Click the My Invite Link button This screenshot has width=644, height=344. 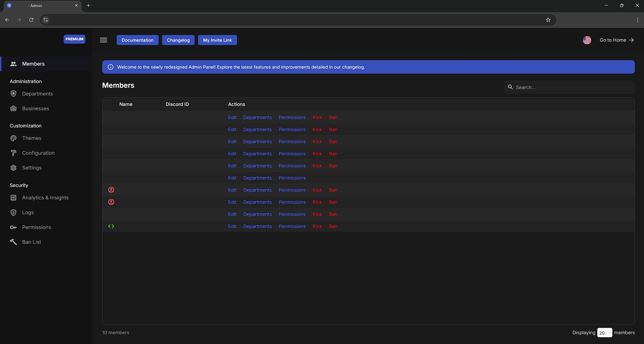tap(217, 40)
